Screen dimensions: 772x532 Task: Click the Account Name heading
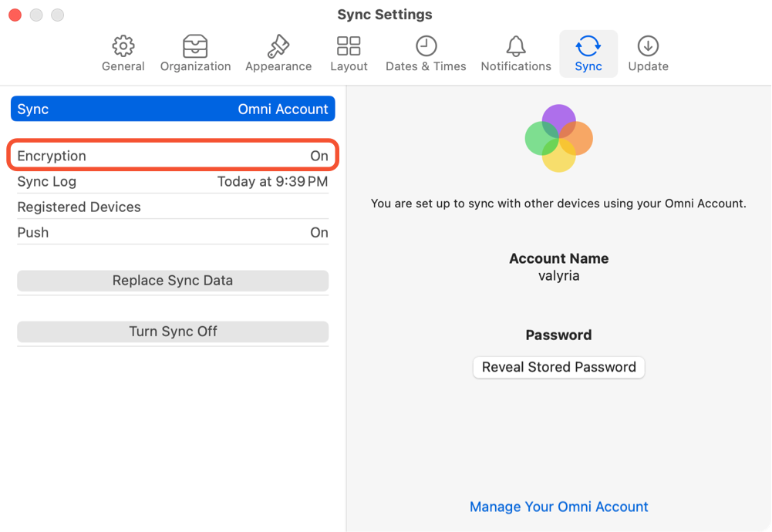(559, 258)
